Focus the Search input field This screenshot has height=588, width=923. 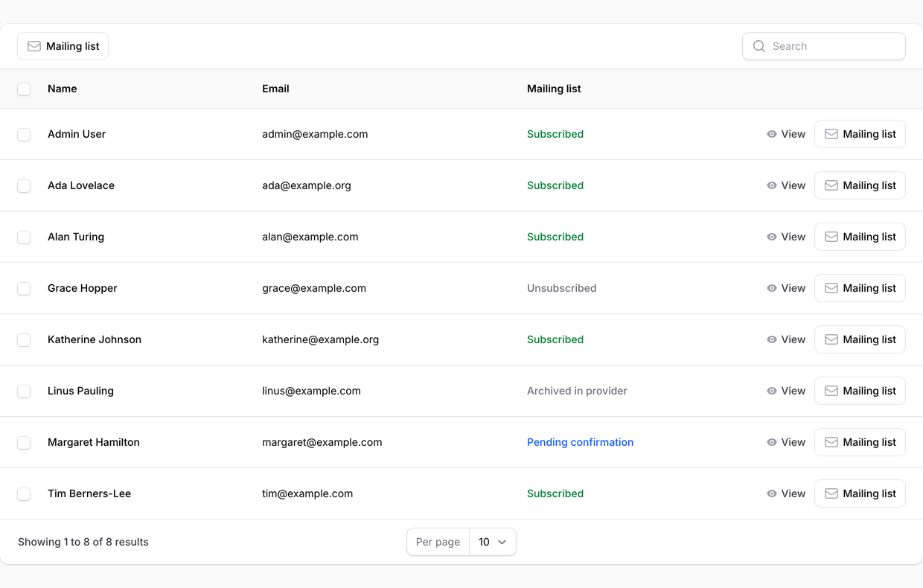click(x=824, y=46)
